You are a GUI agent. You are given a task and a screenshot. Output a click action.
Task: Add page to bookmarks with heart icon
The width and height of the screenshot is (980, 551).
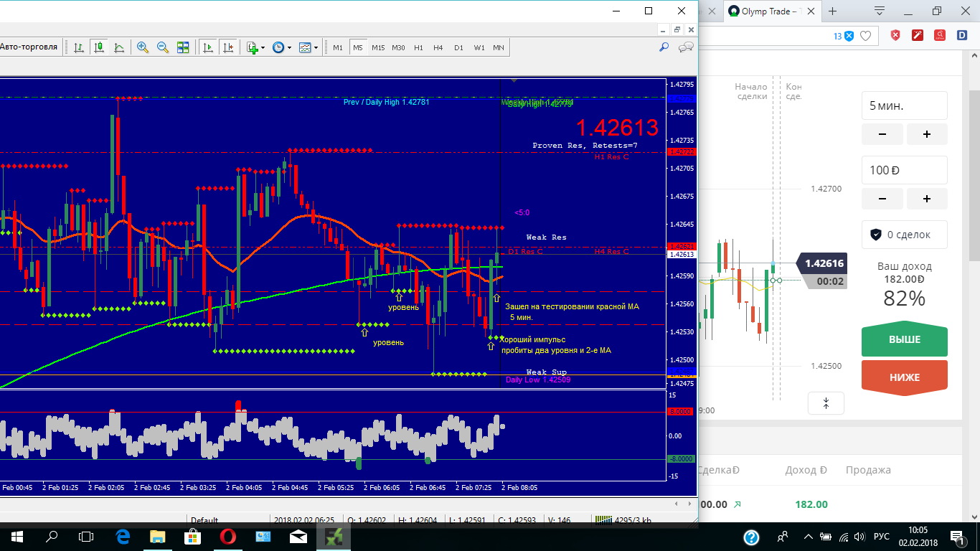[x=866, y=35]
